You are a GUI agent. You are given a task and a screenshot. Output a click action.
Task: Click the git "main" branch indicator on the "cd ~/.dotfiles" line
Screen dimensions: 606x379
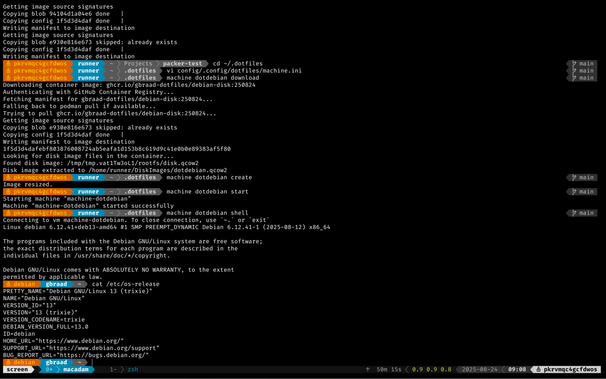tap(583, 63)
